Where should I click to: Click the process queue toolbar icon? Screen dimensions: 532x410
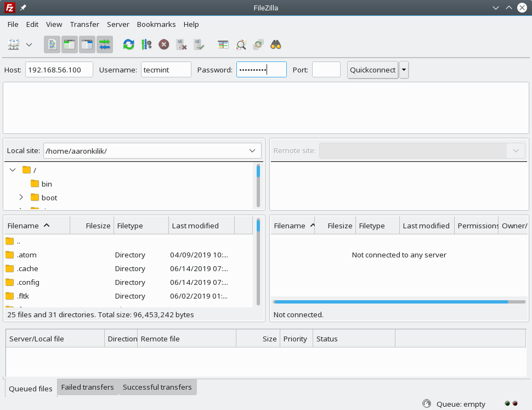click(x=146, y=44)
